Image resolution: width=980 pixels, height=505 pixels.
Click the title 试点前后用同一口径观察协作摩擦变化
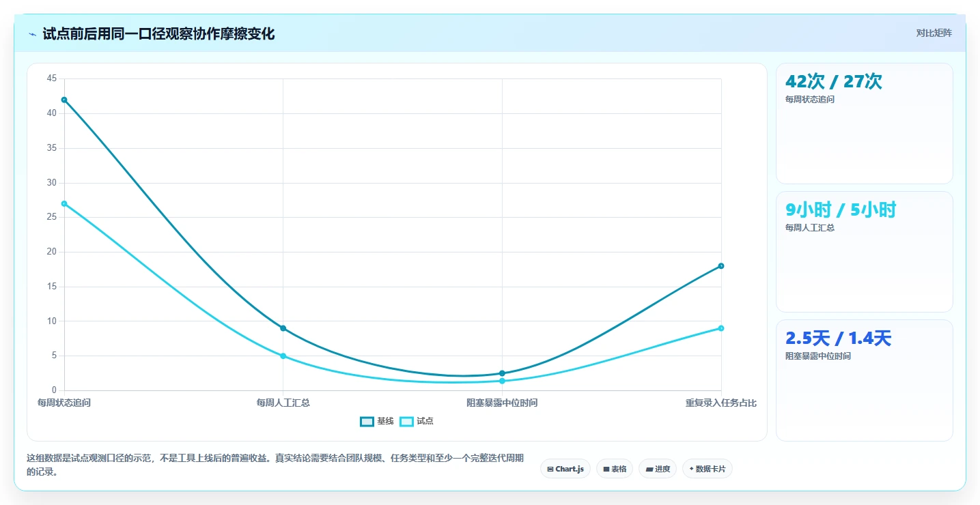coord(158,34)
